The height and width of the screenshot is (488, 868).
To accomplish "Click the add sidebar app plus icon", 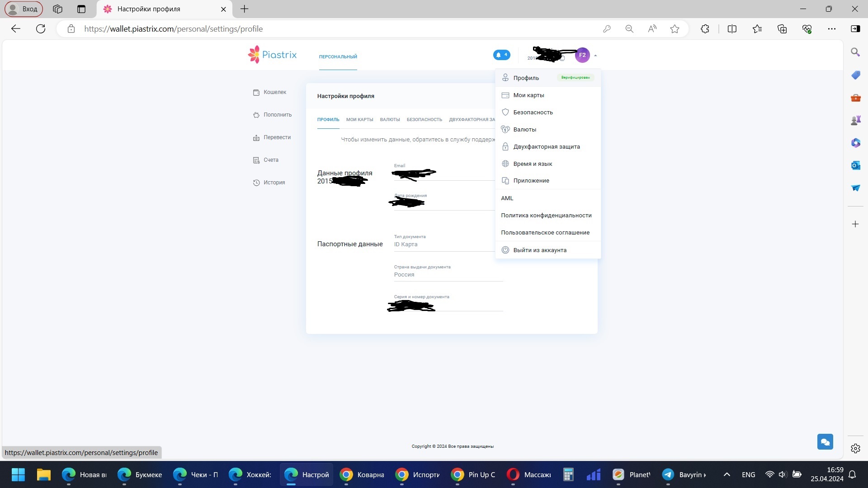I will pos(855,224).
